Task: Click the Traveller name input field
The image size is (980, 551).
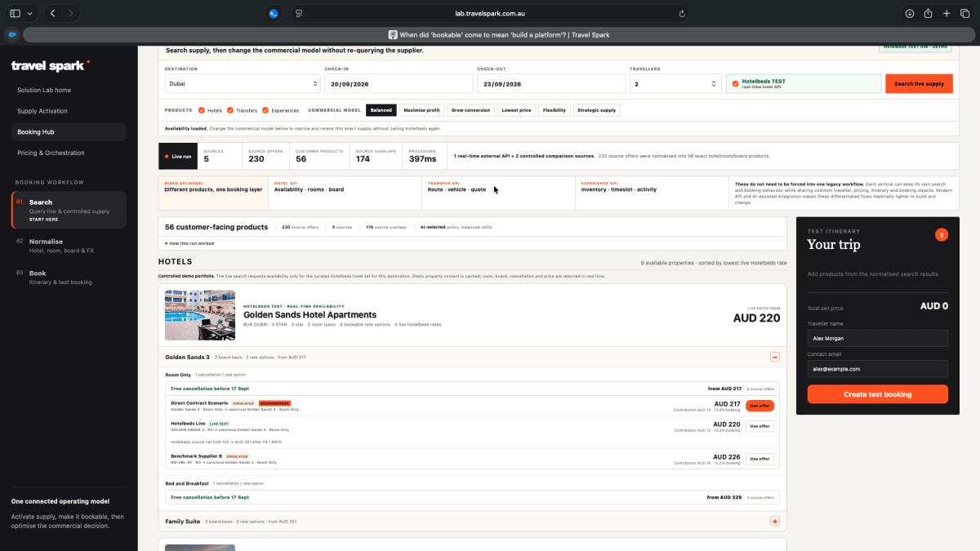Action: click(x=878, y=338)
